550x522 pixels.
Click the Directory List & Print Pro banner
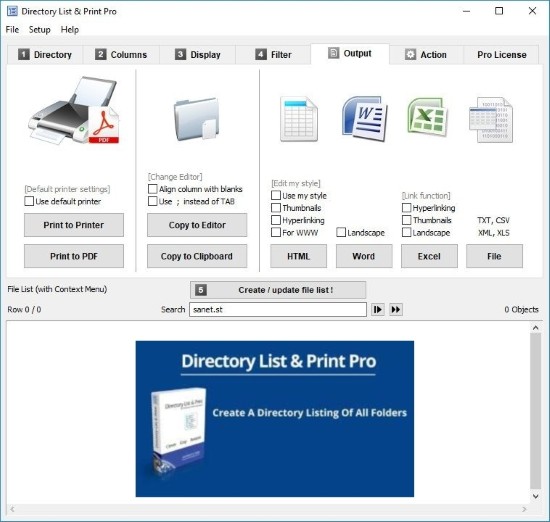275,419
